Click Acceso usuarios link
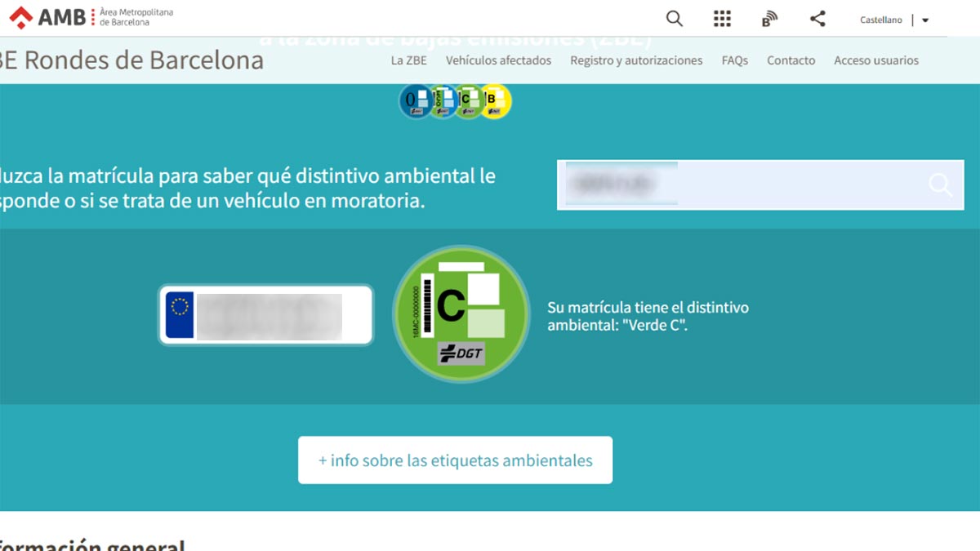 coord(876,60)
